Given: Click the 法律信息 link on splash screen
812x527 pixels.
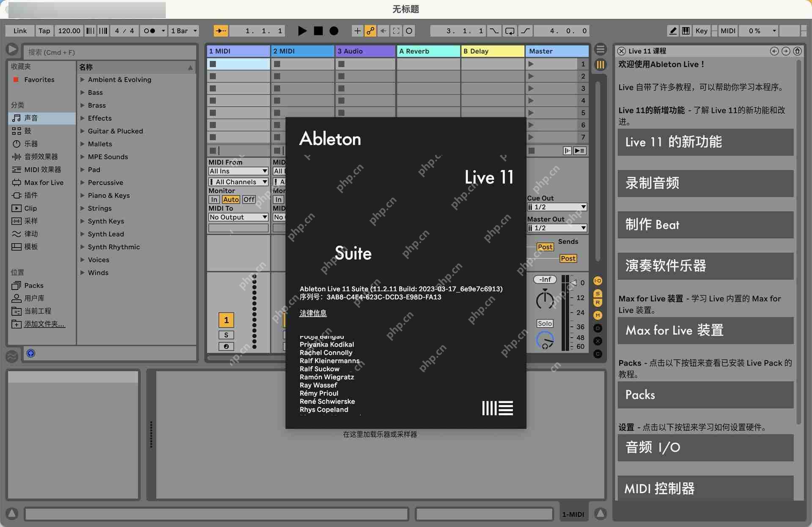Looking at the screenshot, I should click(313, 313).
